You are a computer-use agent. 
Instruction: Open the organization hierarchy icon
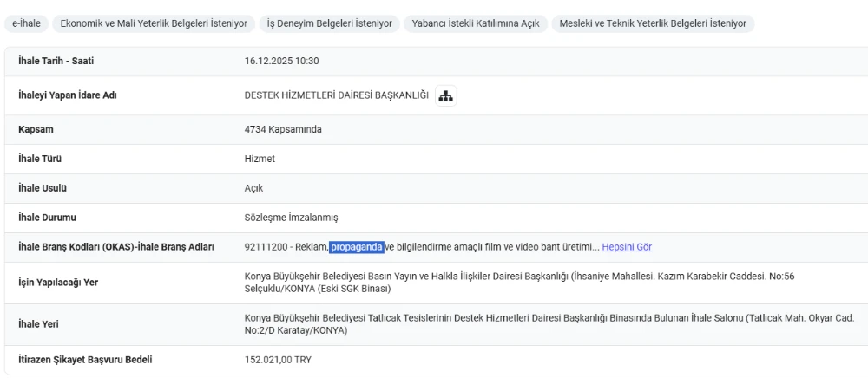pyautogui.click(x=445, y=95)
